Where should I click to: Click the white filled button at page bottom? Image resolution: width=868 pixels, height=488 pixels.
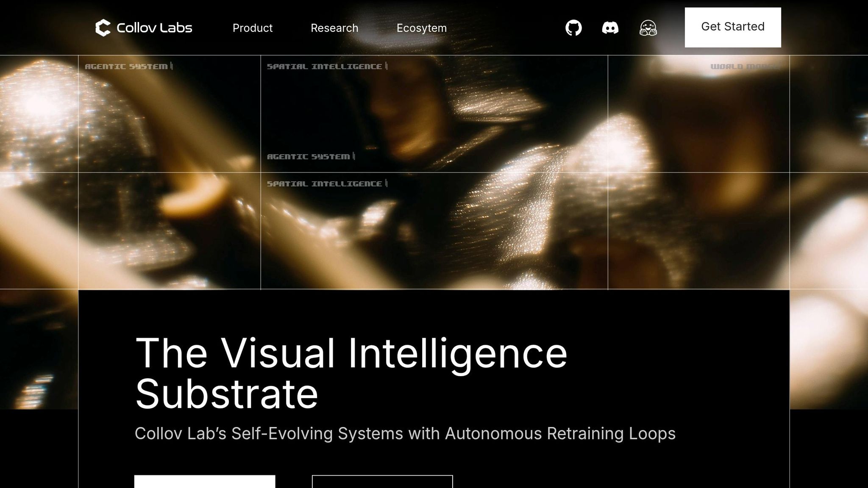[x=205, y=482]
